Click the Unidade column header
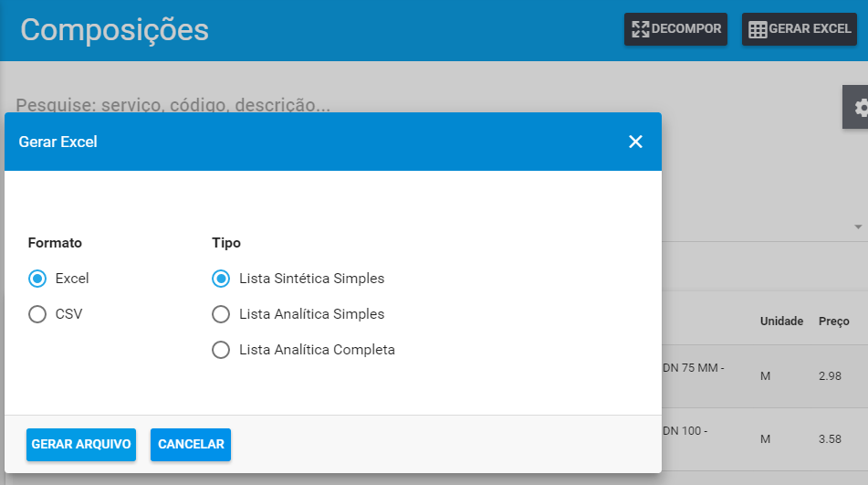The height and width of the screenshot is (485, 868). (781, 322)
